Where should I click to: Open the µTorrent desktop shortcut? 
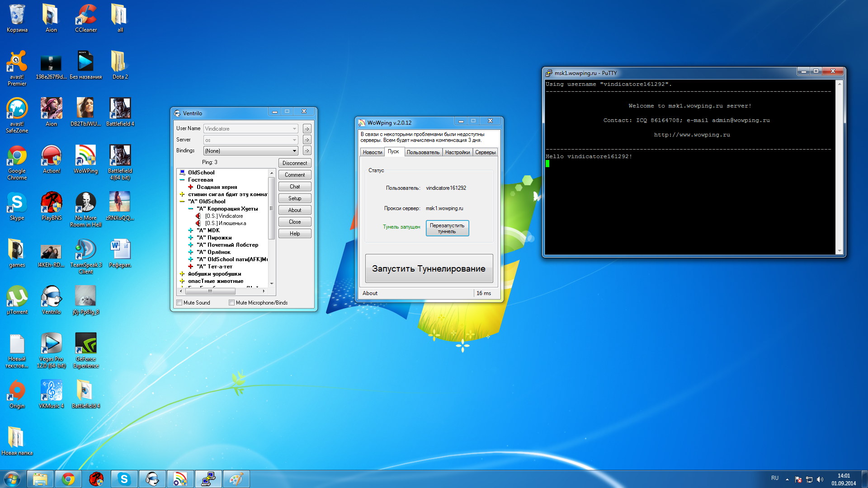17,297
